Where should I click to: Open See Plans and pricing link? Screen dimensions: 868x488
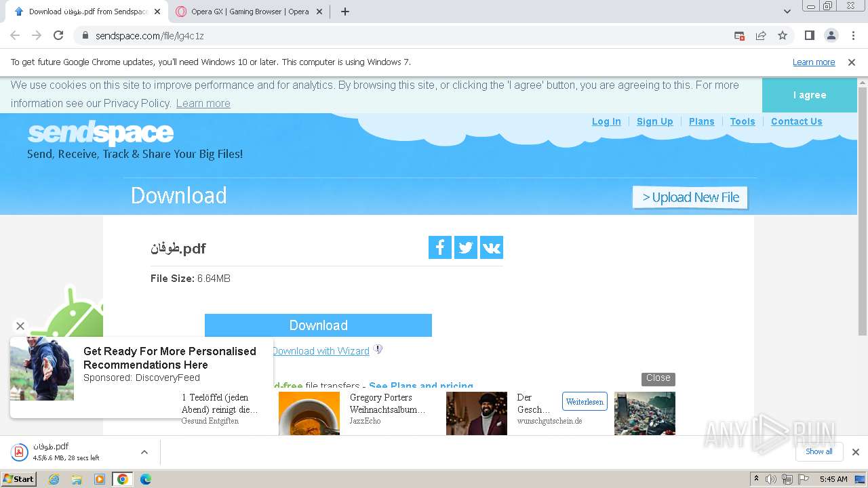(421, 386)
